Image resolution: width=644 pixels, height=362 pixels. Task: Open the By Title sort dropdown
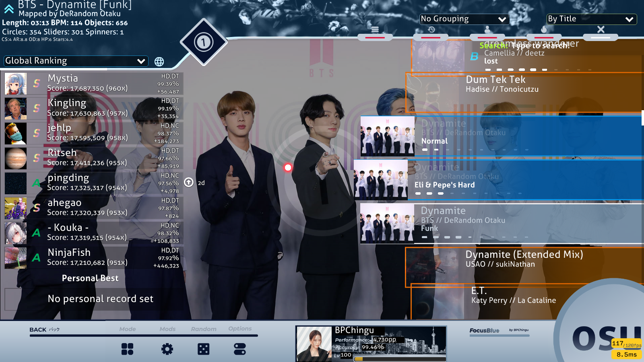click(x=592, y=19)
